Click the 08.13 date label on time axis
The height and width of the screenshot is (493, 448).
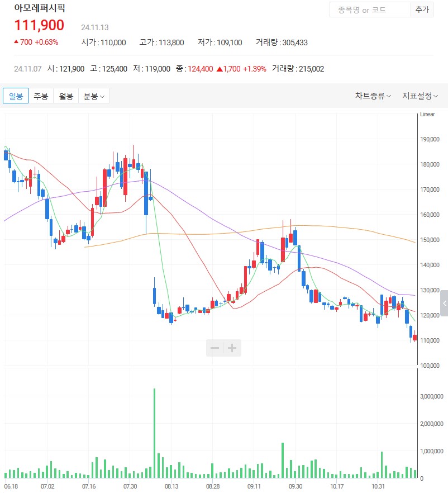pos(171,486)
